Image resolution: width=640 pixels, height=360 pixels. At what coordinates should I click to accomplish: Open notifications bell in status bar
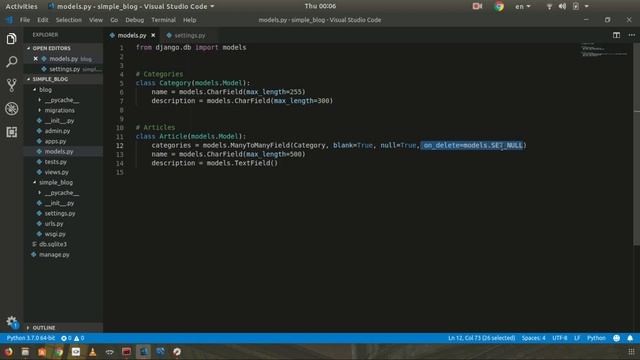click(x=630, y=338)
